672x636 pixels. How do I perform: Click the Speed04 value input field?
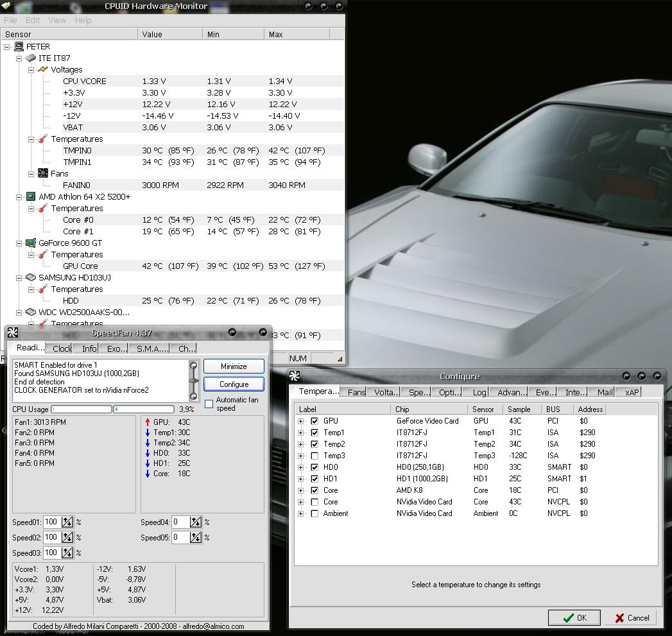pos(180,522)
